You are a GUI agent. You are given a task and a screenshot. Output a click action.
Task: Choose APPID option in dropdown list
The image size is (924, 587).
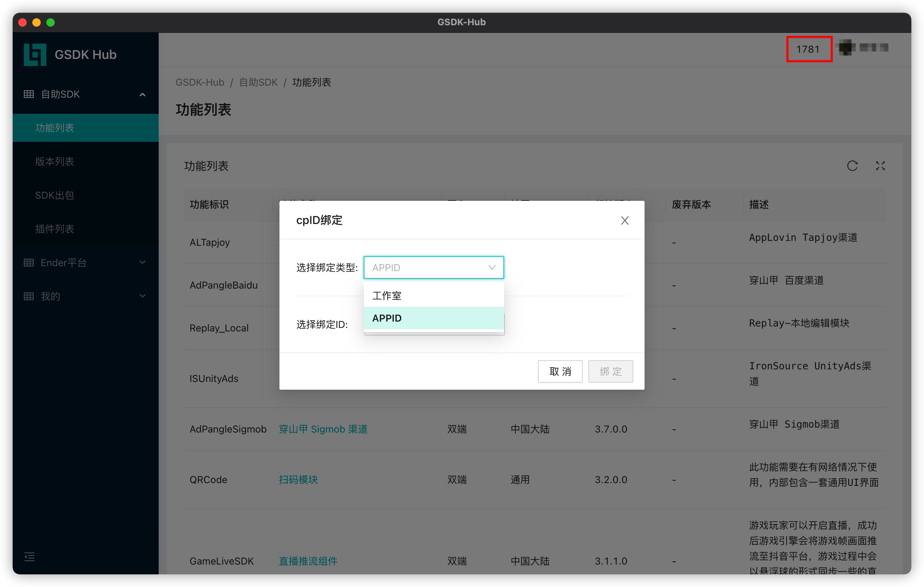coord(434,318)
